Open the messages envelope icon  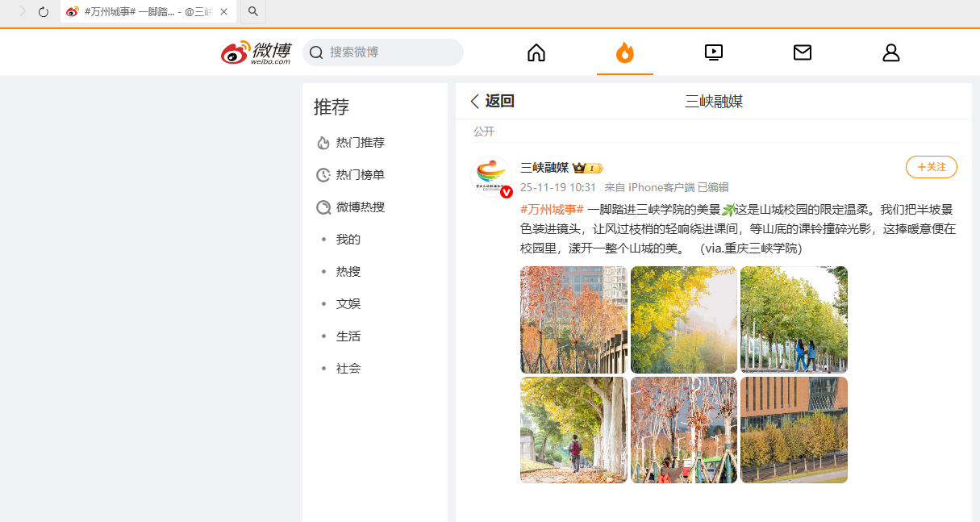(x=803, y=52)
